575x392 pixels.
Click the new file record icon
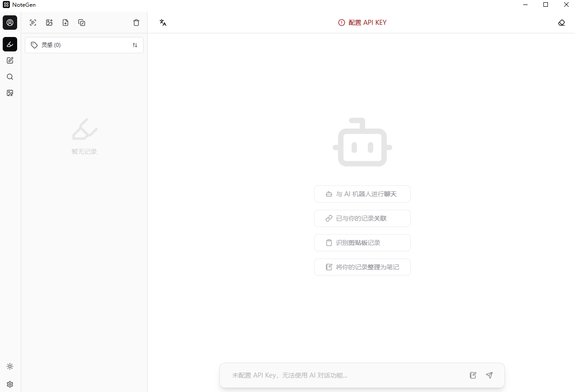pos(65,23)
